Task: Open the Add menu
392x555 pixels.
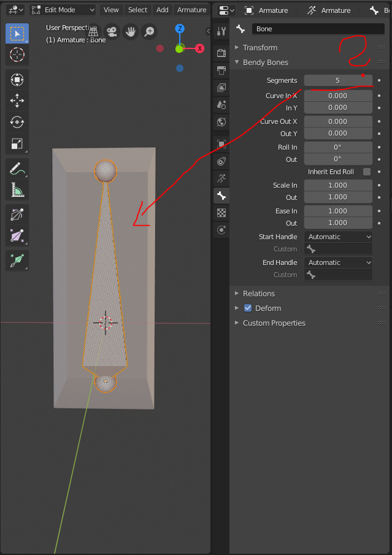Action: coord(163,10)
